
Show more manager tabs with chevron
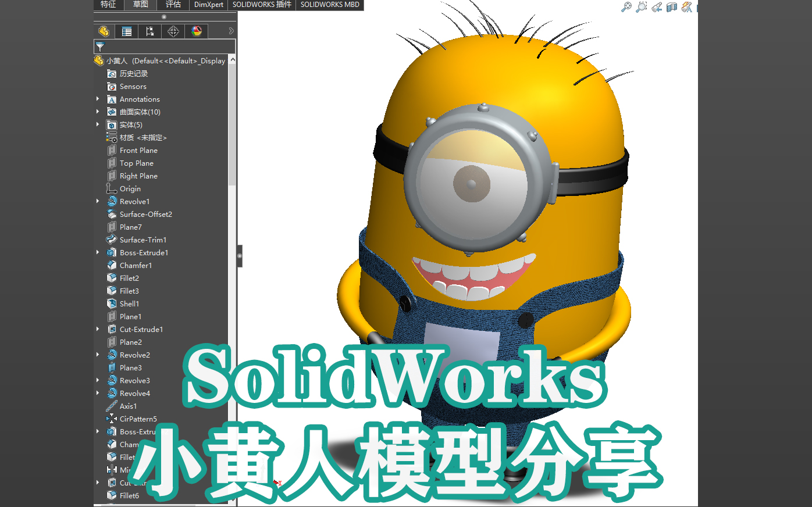pos(231,31)
